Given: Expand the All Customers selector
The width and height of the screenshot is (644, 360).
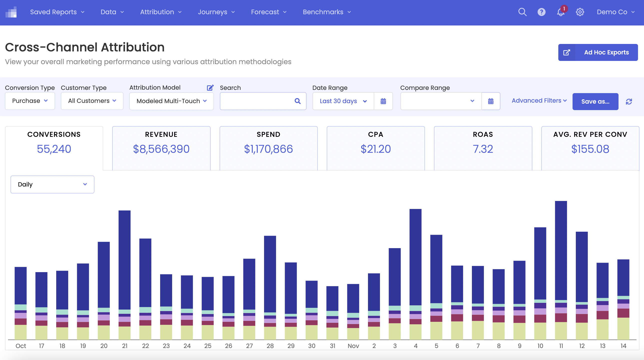Looking at the screenshot, I should [92, 101].
